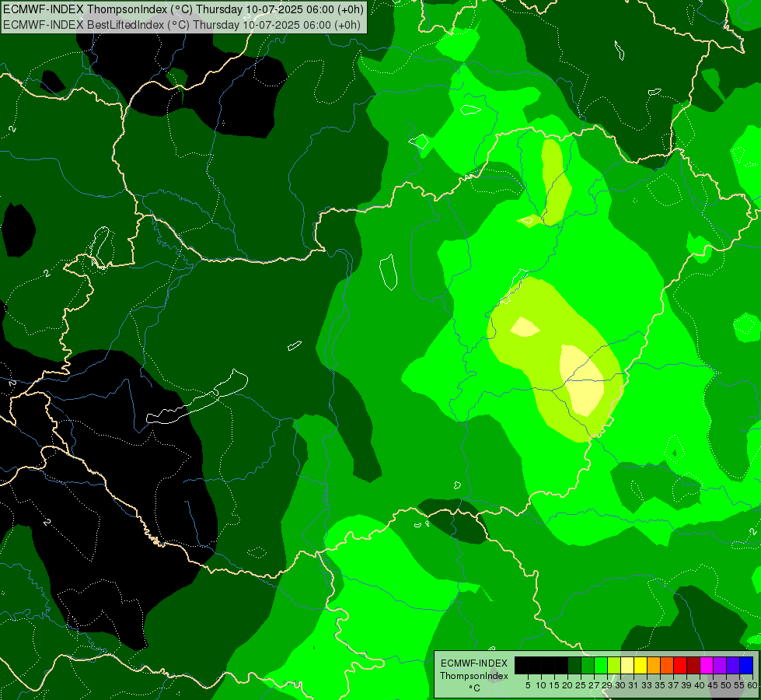Click the legend tick value '35'
Screen dimensions: 761x700
(660, 685)
